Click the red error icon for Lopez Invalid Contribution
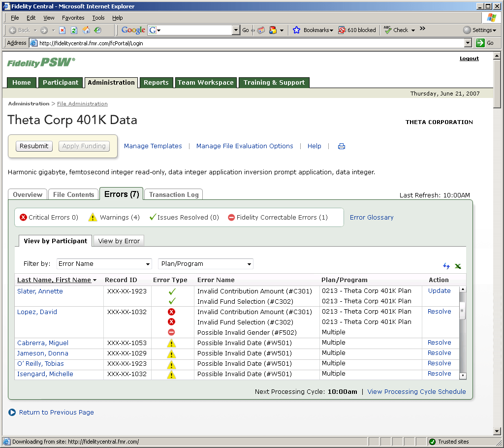The width and height of the screenshot is (504, 448). 171,312
